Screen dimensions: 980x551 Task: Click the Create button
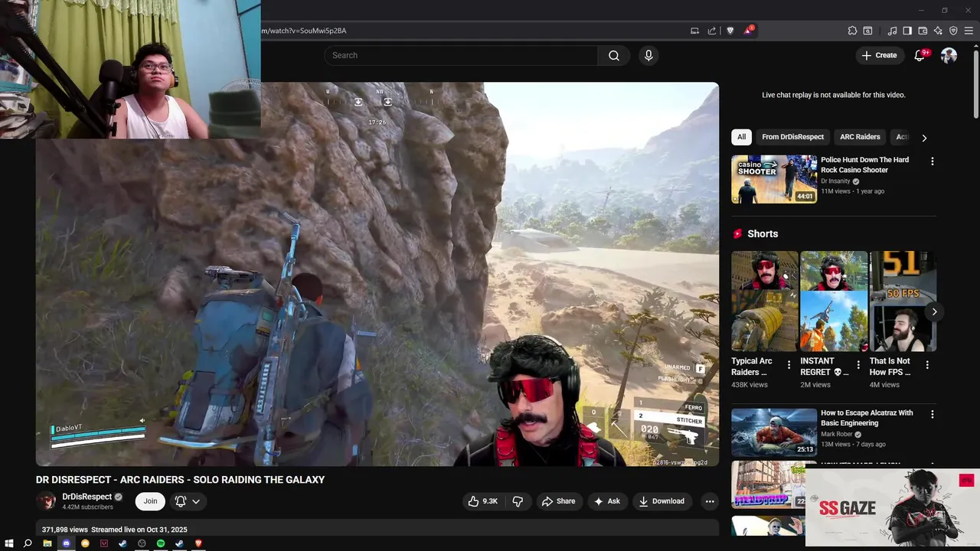coord(879,55)
